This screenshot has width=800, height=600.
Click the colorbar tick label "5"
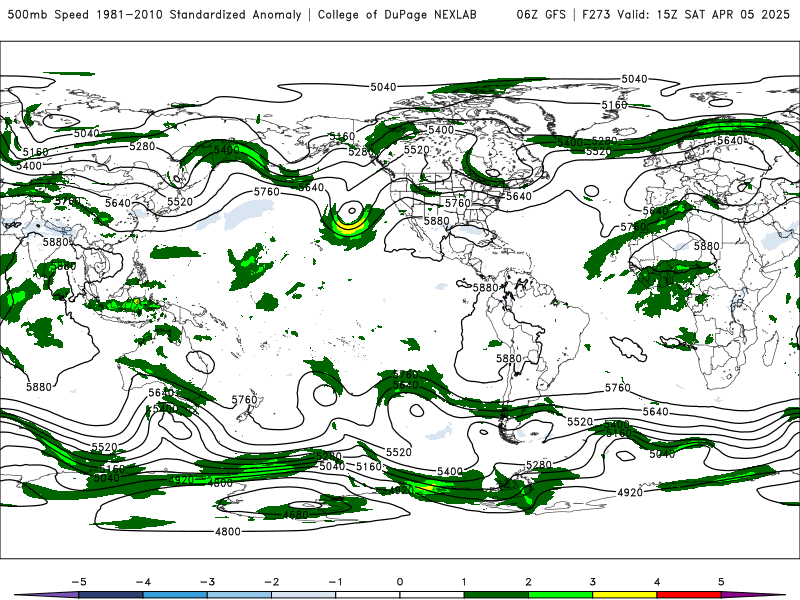721,582
